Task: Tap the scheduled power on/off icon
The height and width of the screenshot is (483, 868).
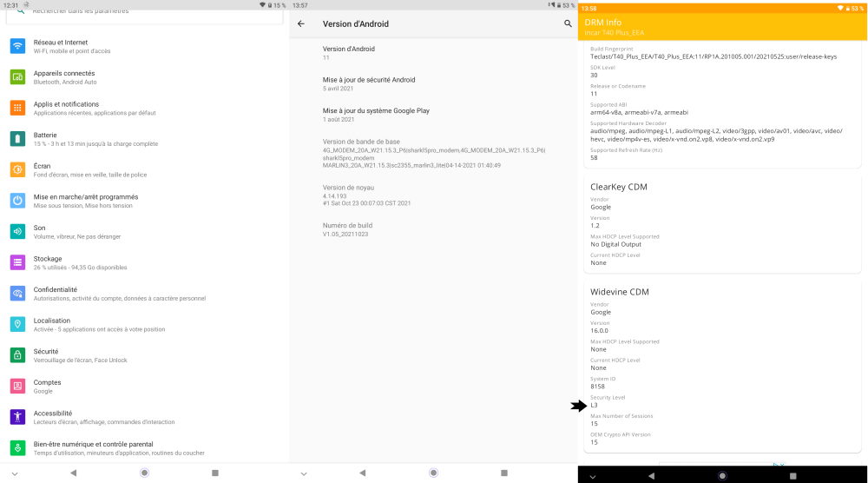Action: coord(17,201)
